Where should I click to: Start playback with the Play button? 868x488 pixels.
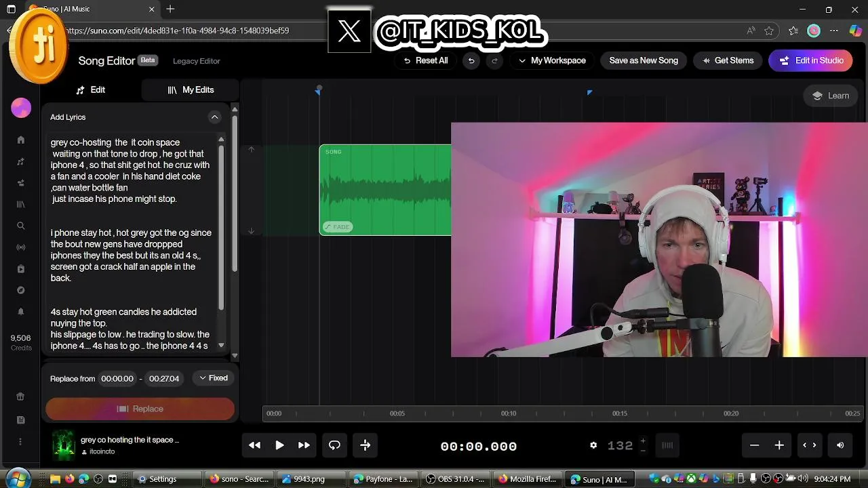coord(279,445)
